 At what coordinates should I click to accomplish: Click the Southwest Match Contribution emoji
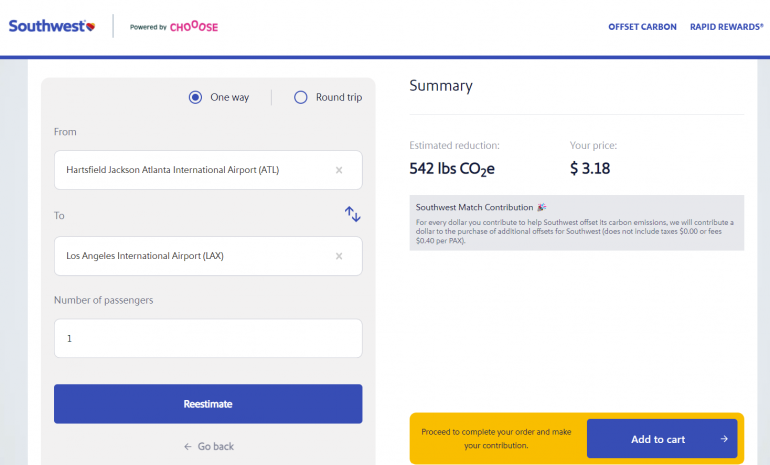pyautogui.click(x=541, y=207)
